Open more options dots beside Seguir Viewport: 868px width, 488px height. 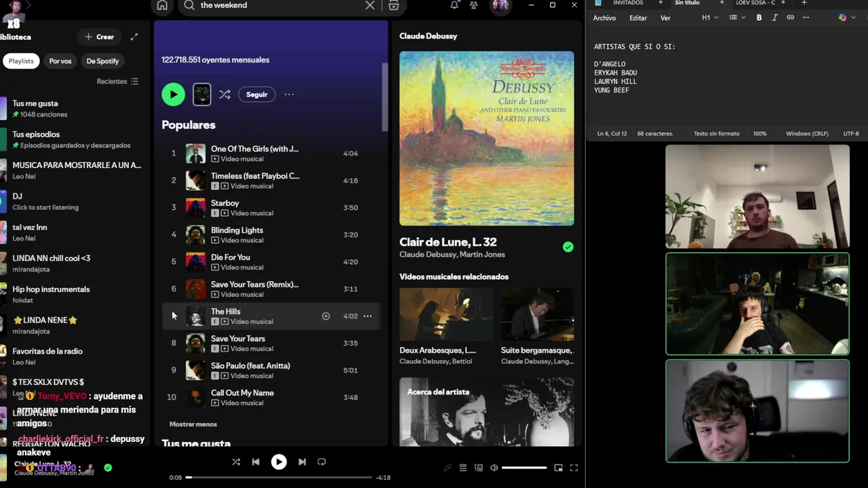289,94
